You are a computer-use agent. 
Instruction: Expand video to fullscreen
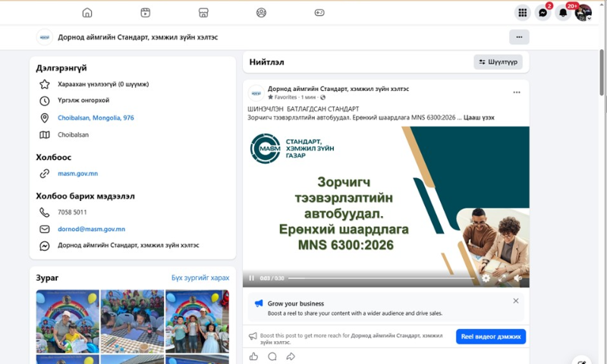pyautogui.click(x=502, y=278)
